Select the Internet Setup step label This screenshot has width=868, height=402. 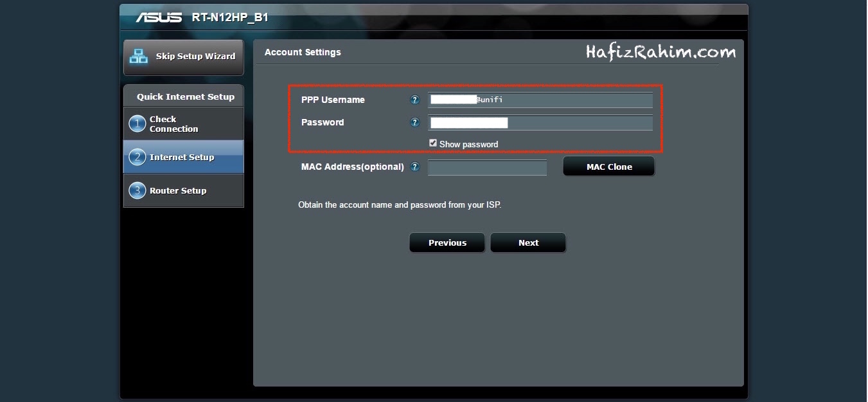(182, 157)
